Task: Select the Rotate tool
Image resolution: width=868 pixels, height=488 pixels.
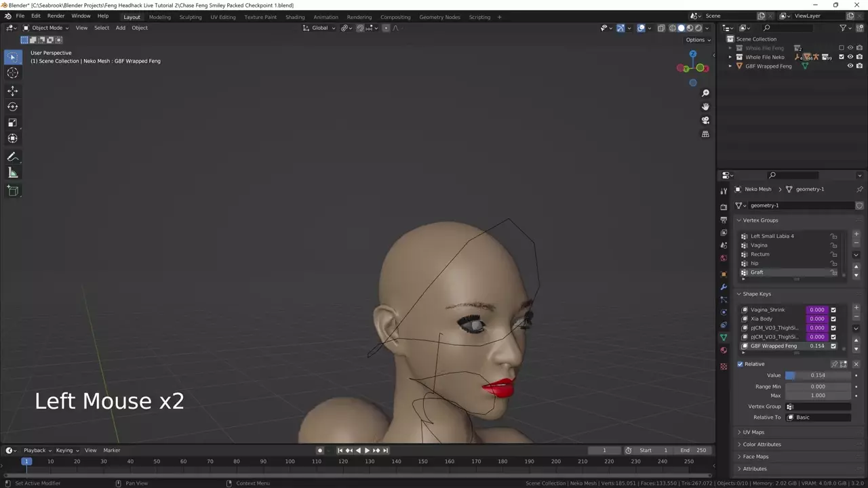Action: 12,106
